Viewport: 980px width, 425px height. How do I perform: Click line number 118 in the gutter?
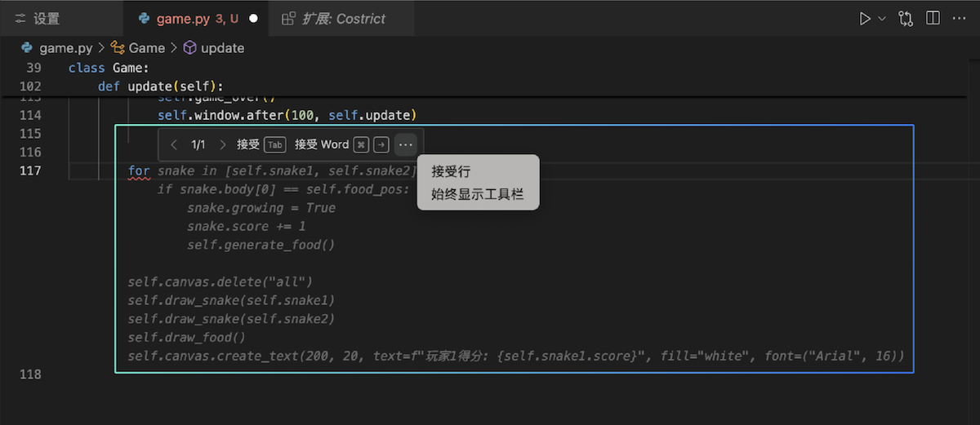pyautogui.click(x=30, y=374)
